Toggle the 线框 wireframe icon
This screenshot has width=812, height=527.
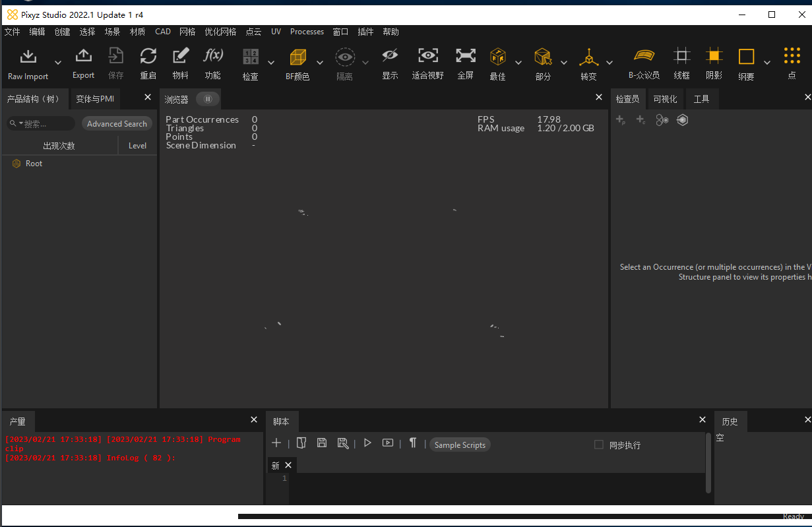point(682,56)
